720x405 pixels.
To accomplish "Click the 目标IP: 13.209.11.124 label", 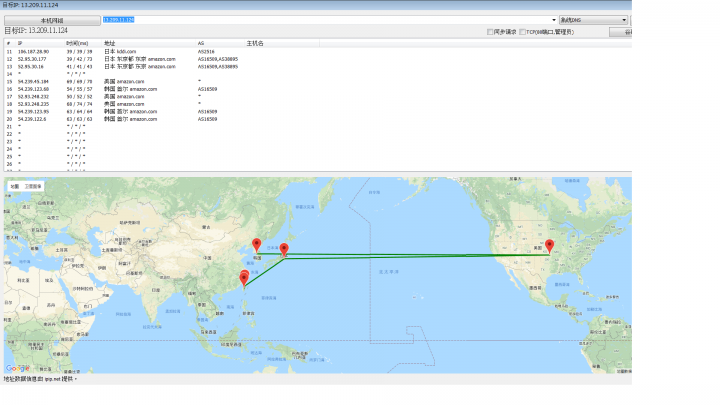I will [36, 30].
